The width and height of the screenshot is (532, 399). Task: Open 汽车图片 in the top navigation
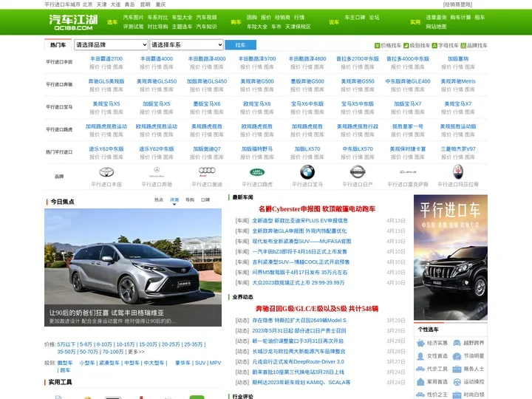pos(133,17)
